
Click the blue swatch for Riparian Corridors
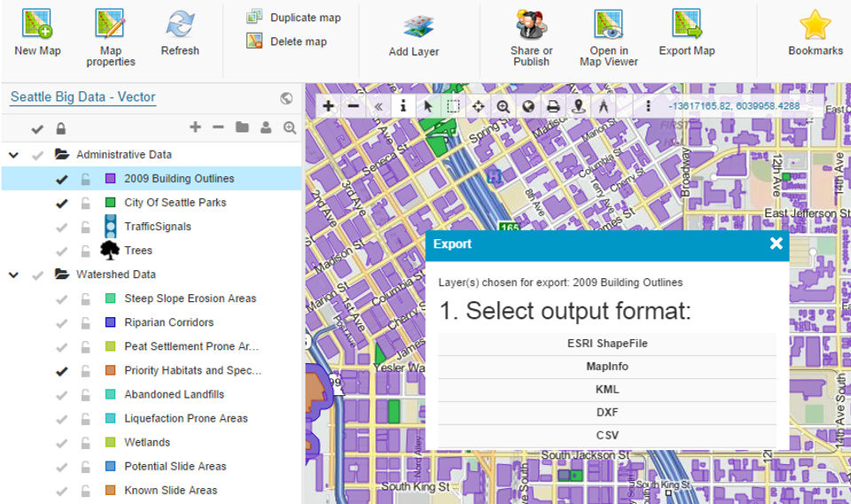tap(110, 322)
